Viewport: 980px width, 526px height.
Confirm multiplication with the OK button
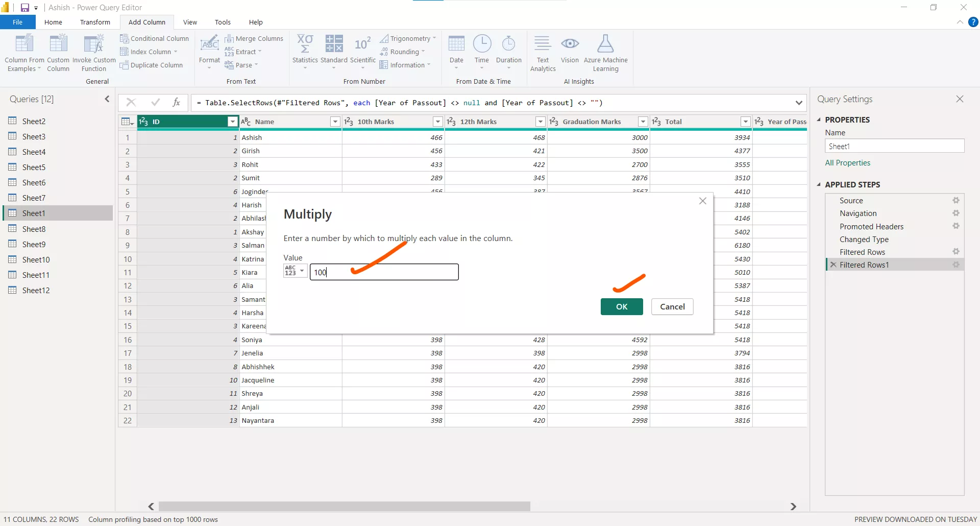pyautogui.click(x=621, y=306)
